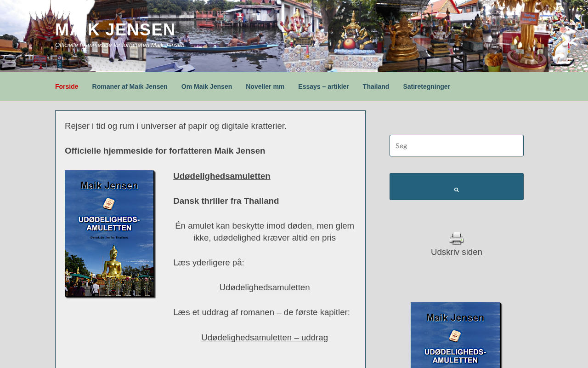The image size is (588, 368).
Task: Open the sidebar Udødelighedsamuletten book cover
Action: click(456, 335)
